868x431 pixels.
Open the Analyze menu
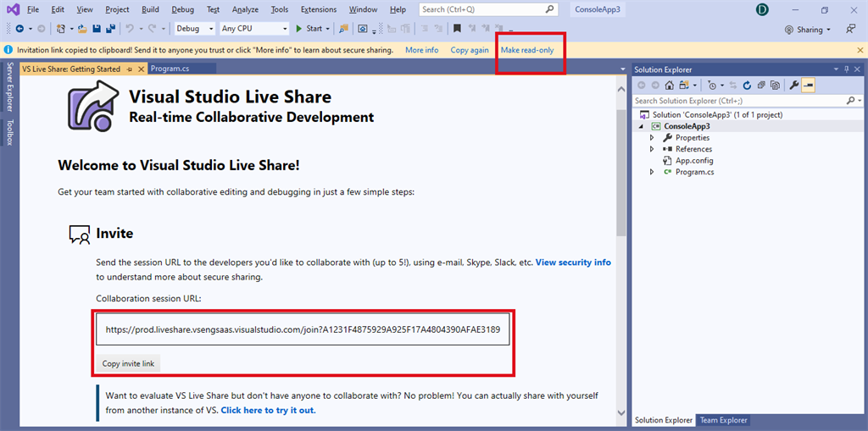(245, 9)
